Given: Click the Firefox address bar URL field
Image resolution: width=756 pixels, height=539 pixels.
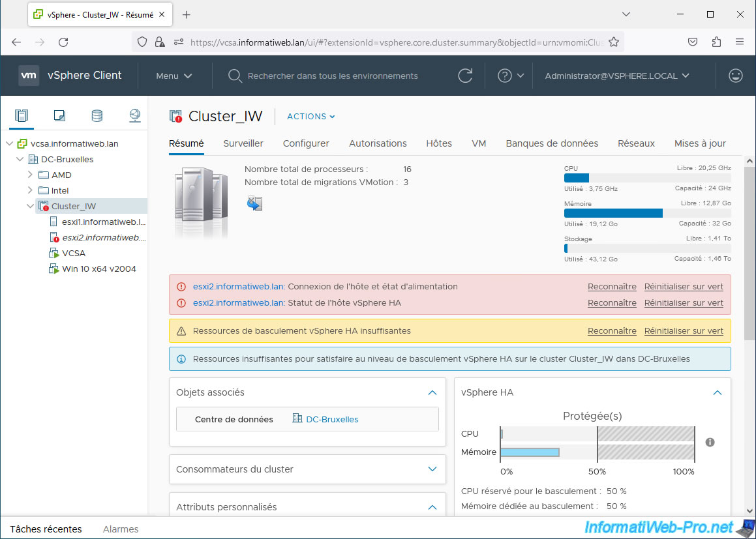Looking at the screenshot, I should [x=391, y=42].
